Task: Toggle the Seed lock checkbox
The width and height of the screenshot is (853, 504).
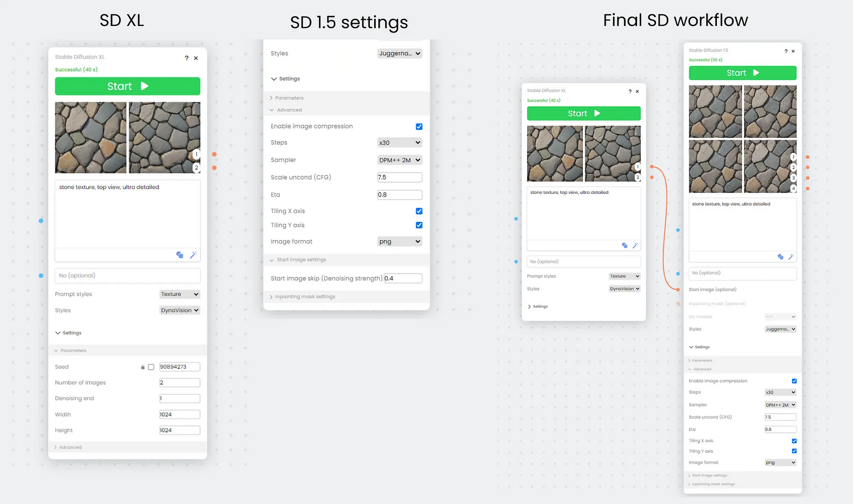Action: click(151, 367)
